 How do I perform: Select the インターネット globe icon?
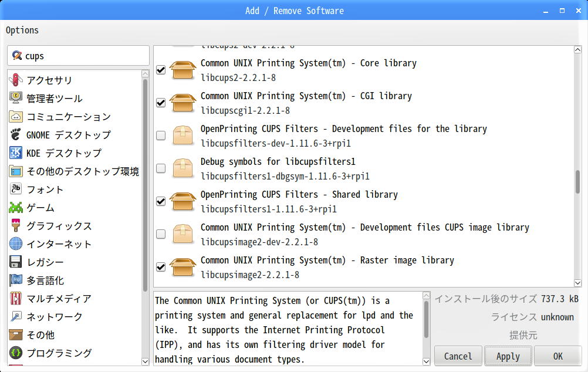16,244
